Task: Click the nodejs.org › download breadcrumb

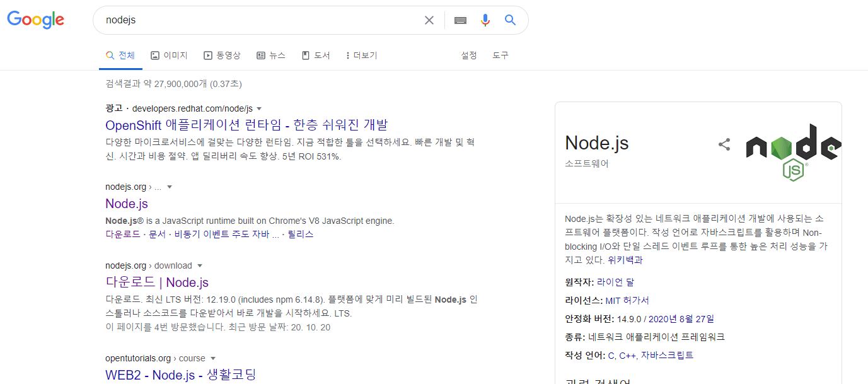Action: 149,265
